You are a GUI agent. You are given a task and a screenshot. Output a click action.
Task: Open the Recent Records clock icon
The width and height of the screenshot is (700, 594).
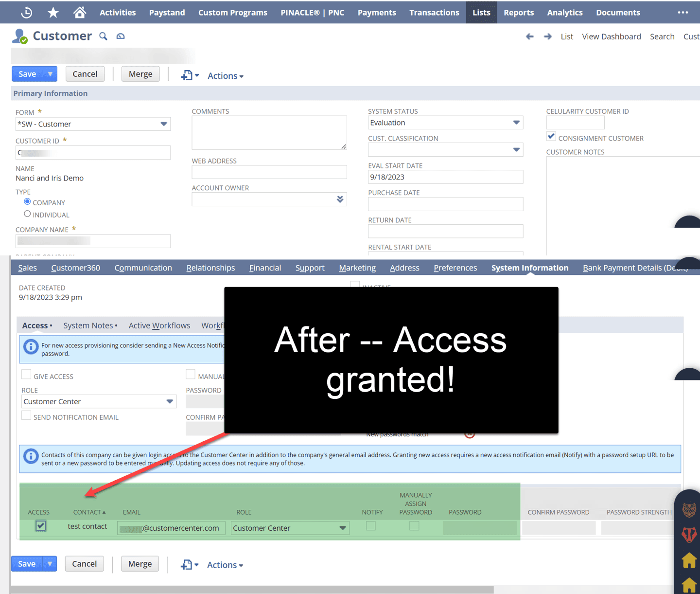(27, 12)
